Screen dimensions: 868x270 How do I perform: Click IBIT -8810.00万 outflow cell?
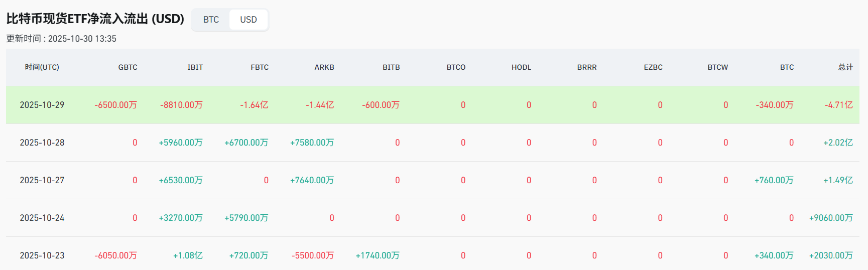click(181, 105)
